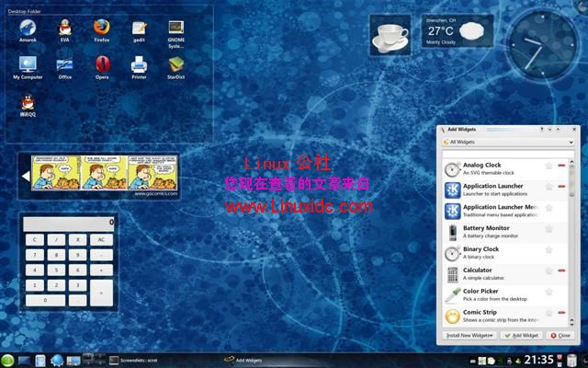588x368 pixels.
Task: Click calculator AC key
Action: point(101,239)
